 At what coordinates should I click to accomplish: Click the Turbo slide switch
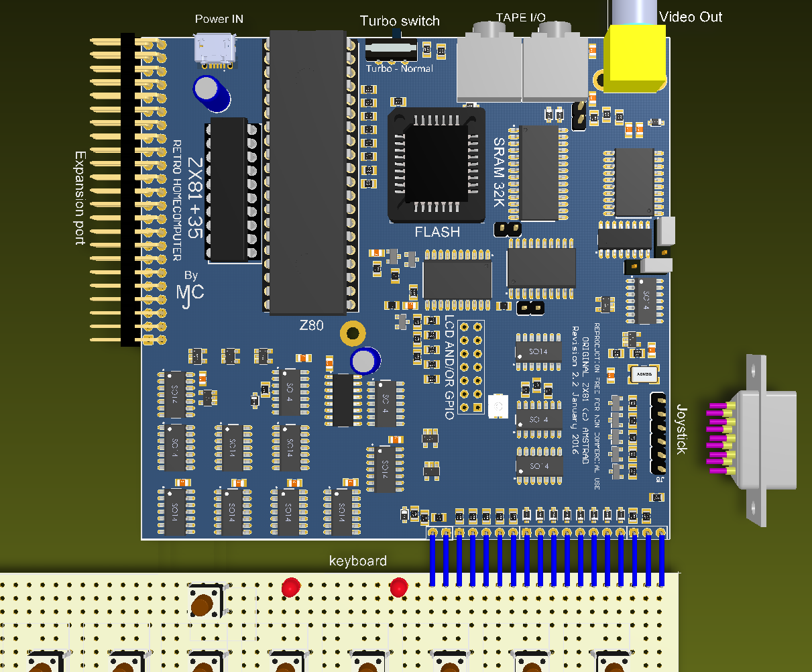391,49
